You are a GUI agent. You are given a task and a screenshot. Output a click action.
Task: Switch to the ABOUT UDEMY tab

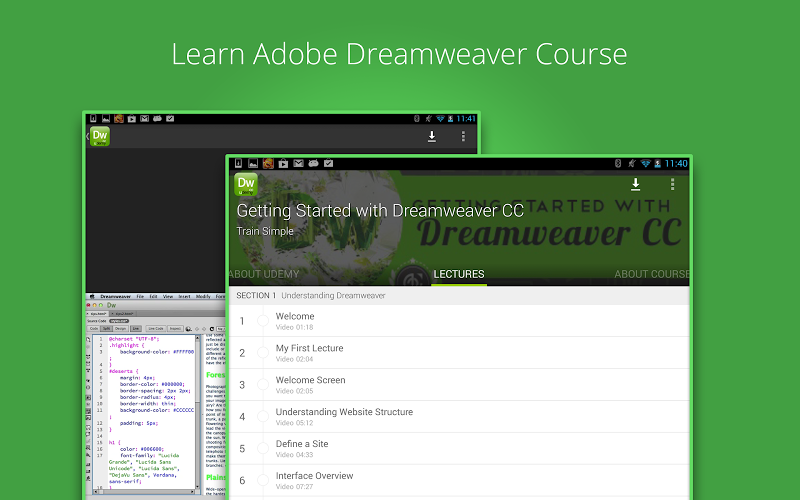tap(264, 274)
